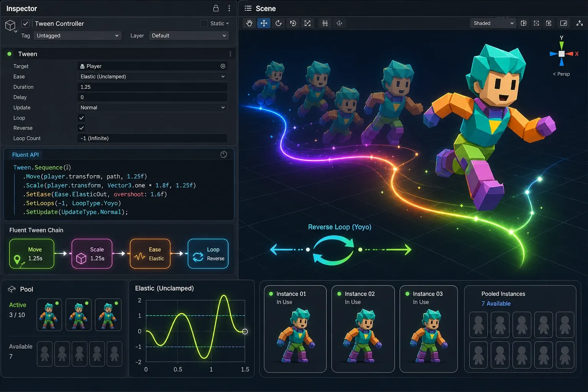Open the Ease dropdown set to Elastic (Unclamped)
This screenshot has width=588, height=392.
(152, 77)
